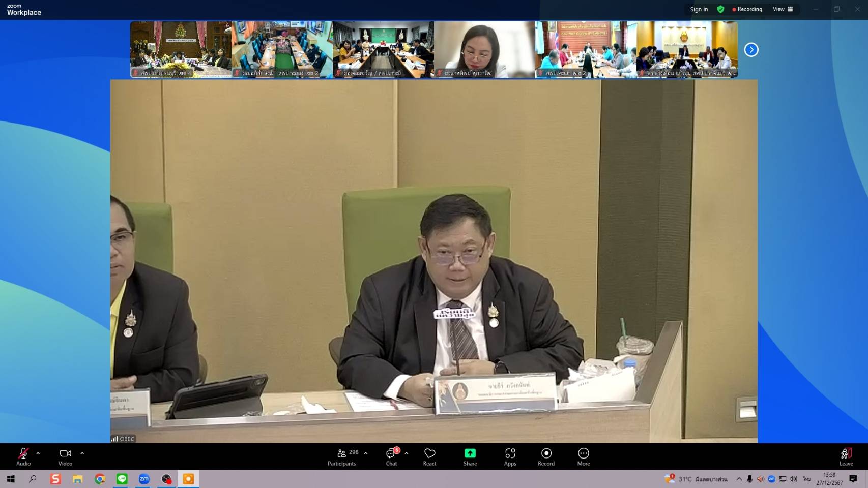Click the Sign in button
The image size is (868, 488).
click(698, 9)
